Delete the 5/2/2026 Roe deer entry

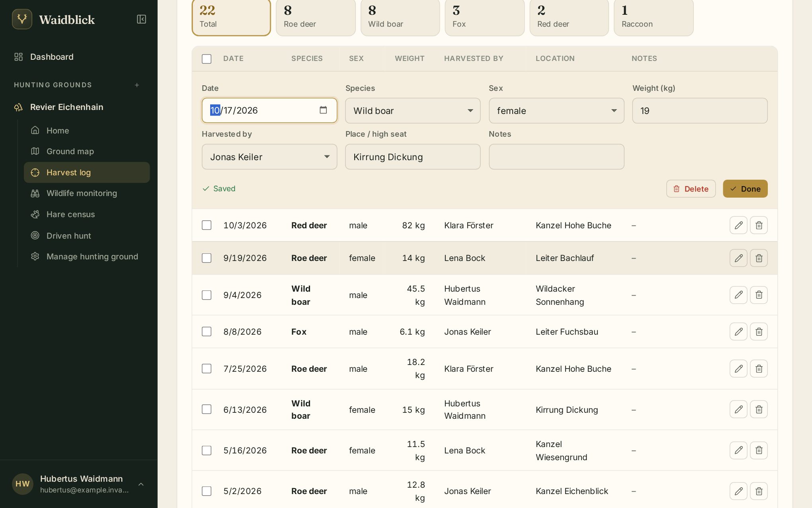pyautogui.click(x=759, y=491)
